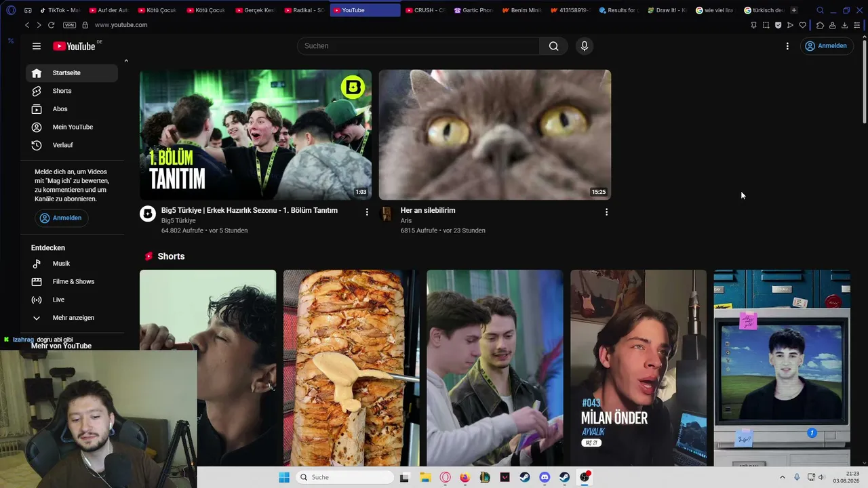Search the open browser tabs
The width and height of the screenshot is (868, 488).
pyautogui.click(x=820, y=10)
